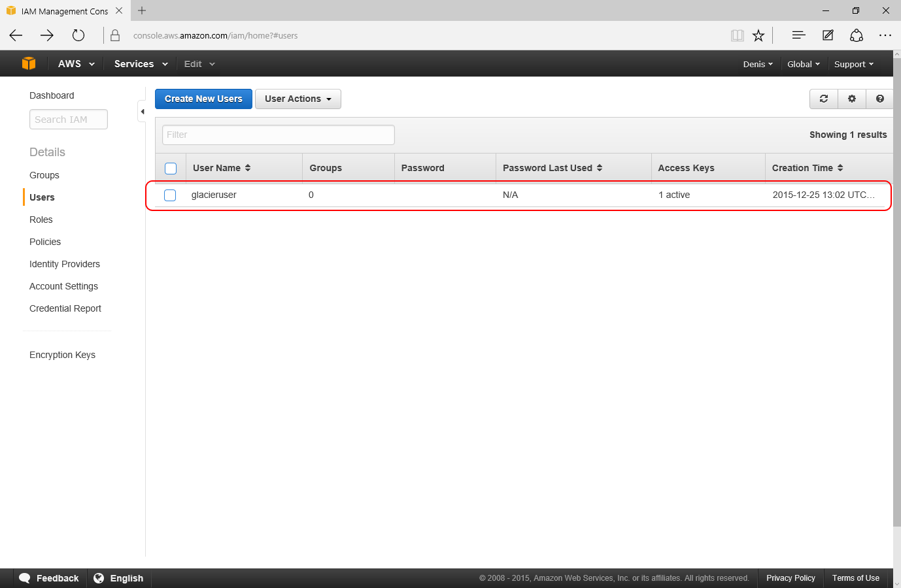Make a Web Note with pen icon
Viewport: 901px width, 588px height.
[828, 35]
